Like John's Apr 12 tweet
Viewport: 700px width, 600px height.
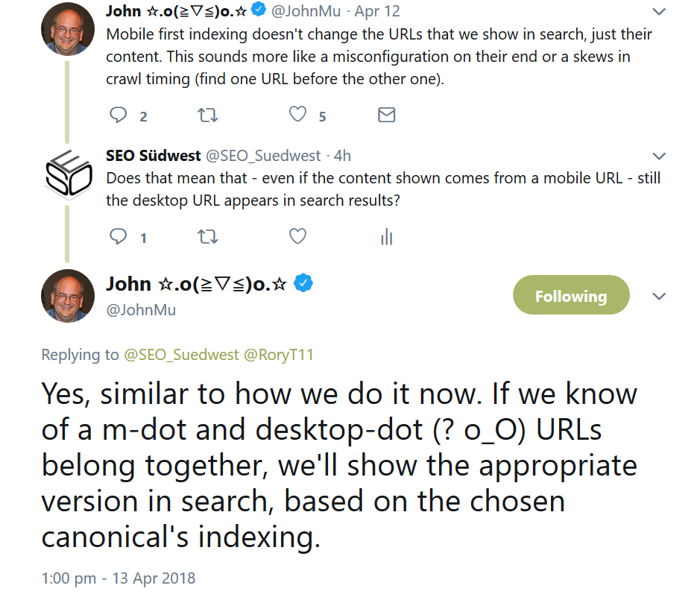pyautogui.click(x=297, y=115)
